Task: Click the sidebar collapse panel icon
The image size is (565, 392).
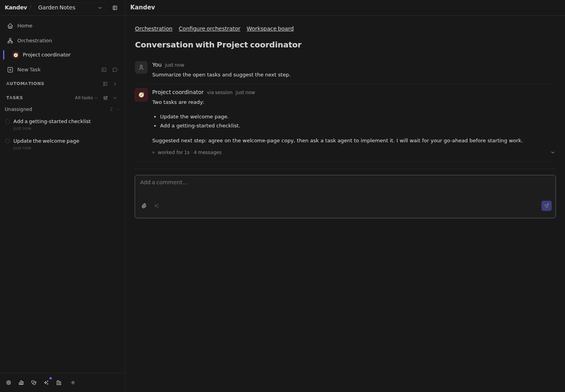Action: (115, 8)
